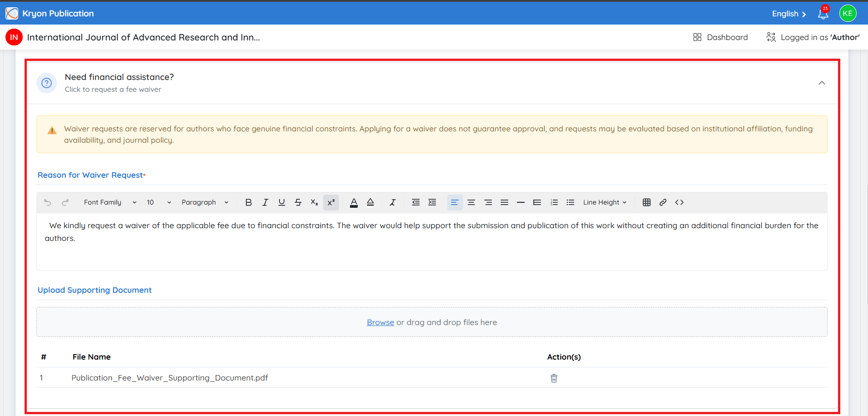Toggle bold formatting

click(249, 202)
